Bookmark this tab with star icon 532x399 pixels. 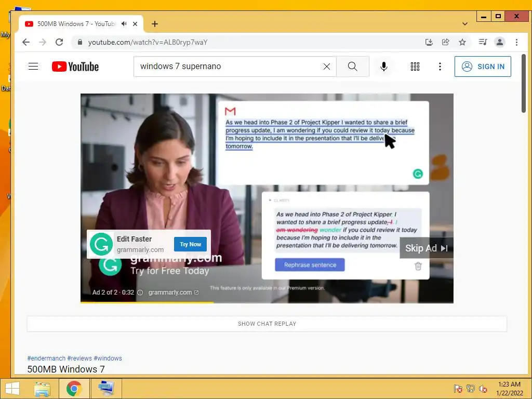(x=462, y=42)
